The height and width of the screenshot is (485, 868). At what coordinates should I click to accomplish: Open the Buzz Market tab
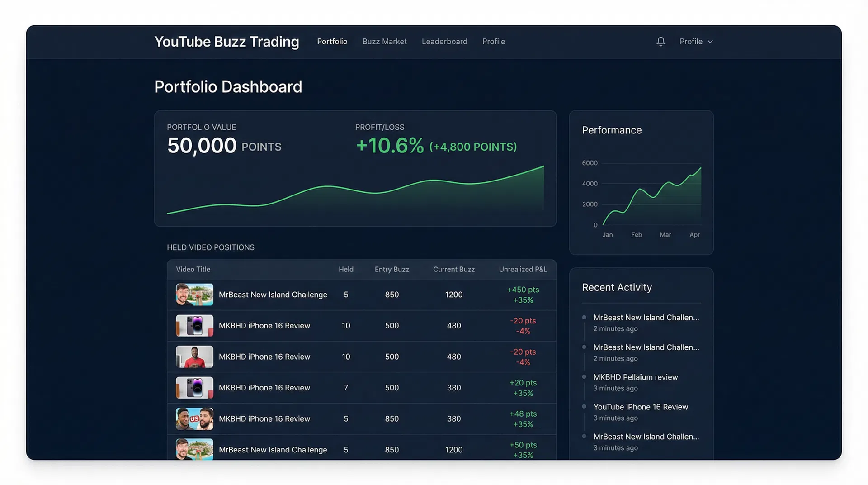pos(385,42)
